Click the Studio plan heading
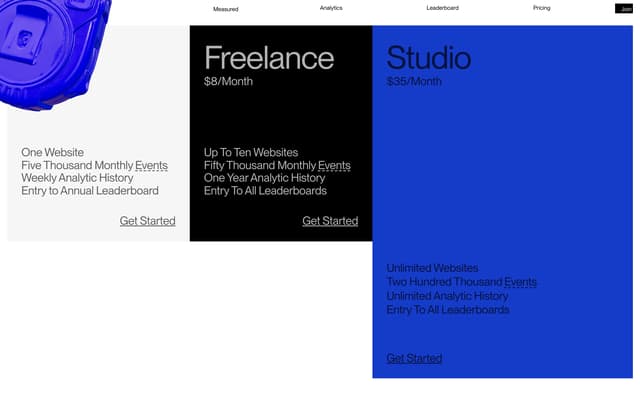 pos(429,58)
